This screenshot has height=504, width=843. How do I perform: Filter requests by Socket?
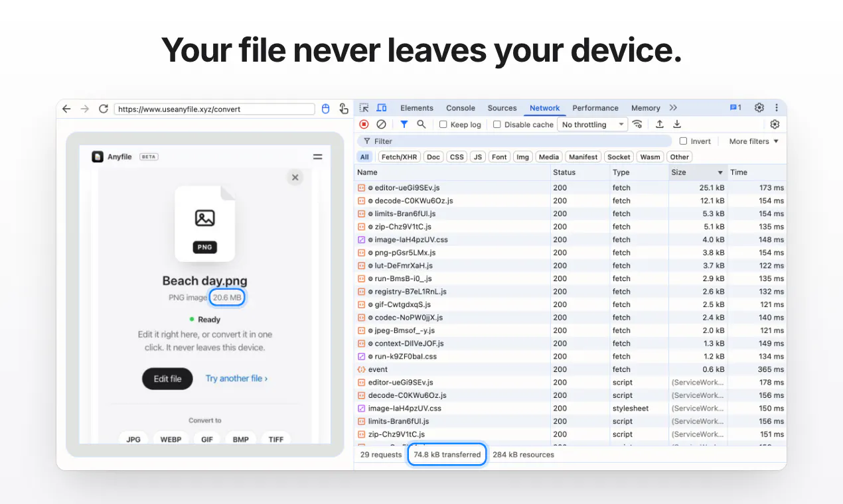[619, 157]
